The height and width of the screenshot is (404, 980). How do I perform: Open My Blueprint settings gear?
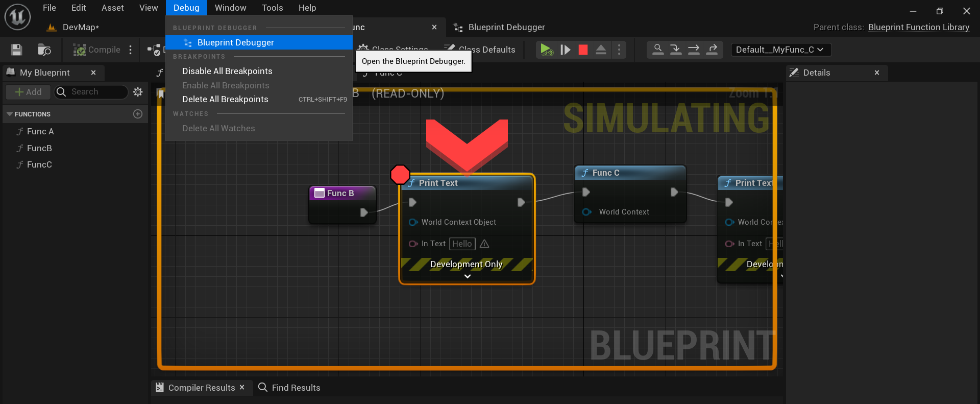click(138, 92)
